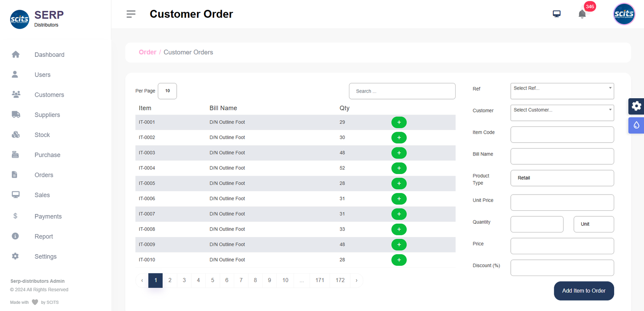Click the plus icon for IT-0010
The width and height of the screenshot is (644, 311).
(399, 260)
